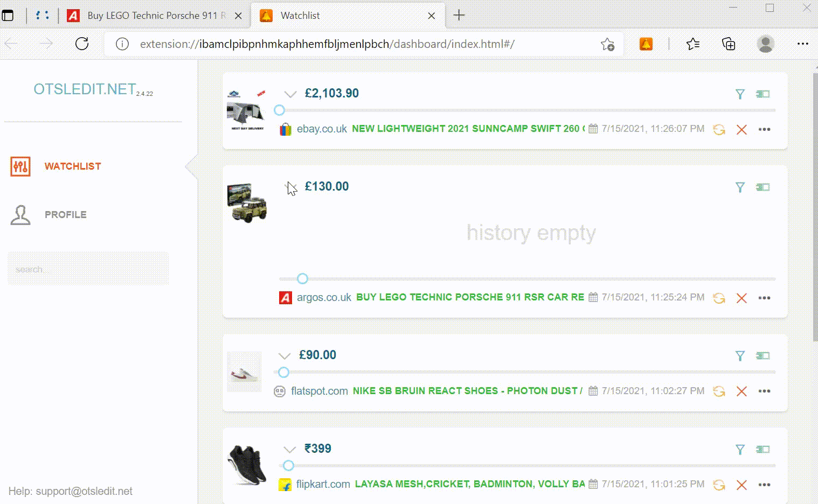This screenshot has width=818, height=504.
Task: Open filter icon for the £130.00 item
Action: 740,187
